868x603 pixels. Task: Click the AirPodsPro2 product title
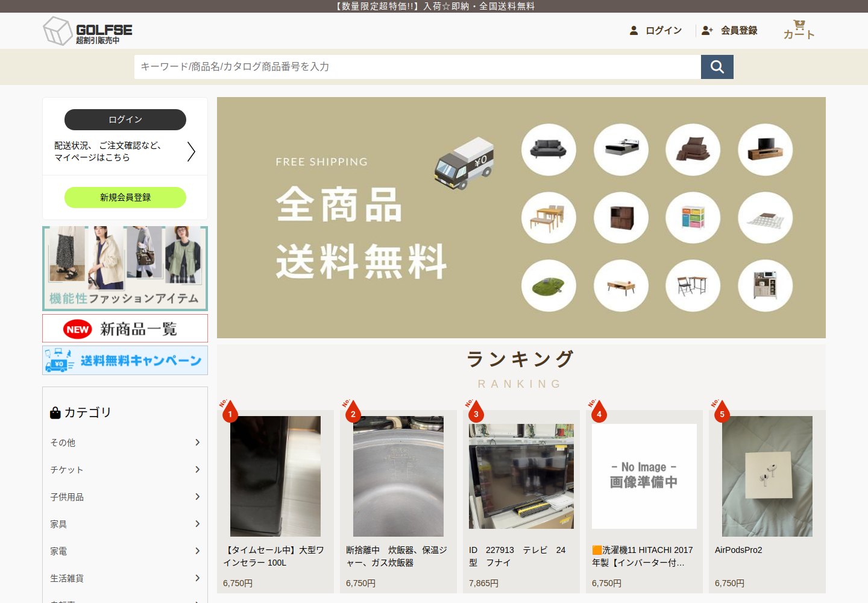738,550
